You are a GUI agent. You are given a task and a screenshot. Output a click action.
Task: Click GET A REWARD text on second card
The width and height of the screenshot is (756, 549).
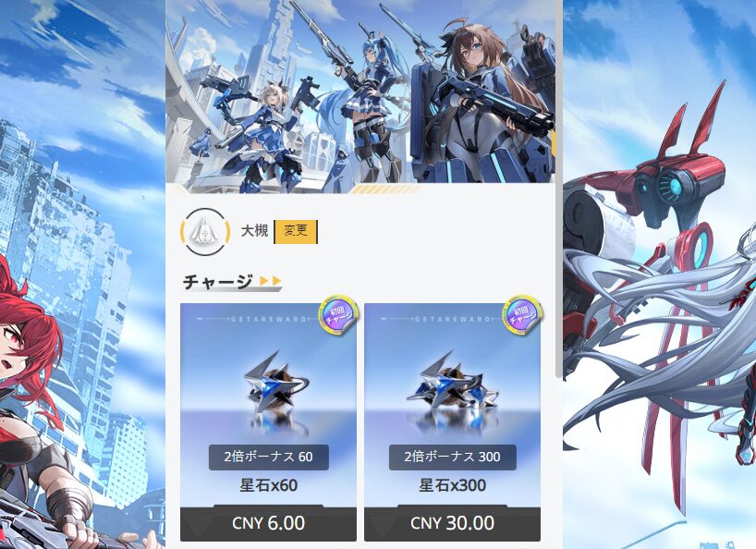pos(452,319)
